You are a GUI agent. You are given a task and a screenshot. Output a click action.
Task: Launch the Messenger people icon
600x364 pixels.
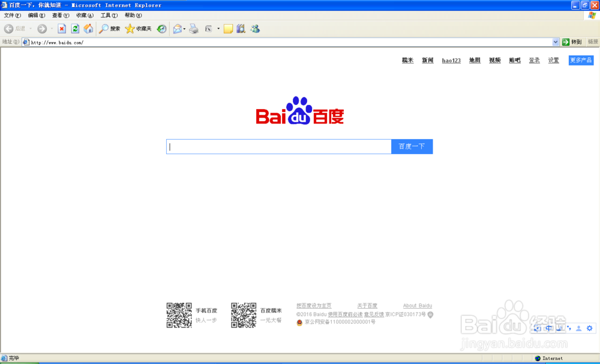point(255,29)
